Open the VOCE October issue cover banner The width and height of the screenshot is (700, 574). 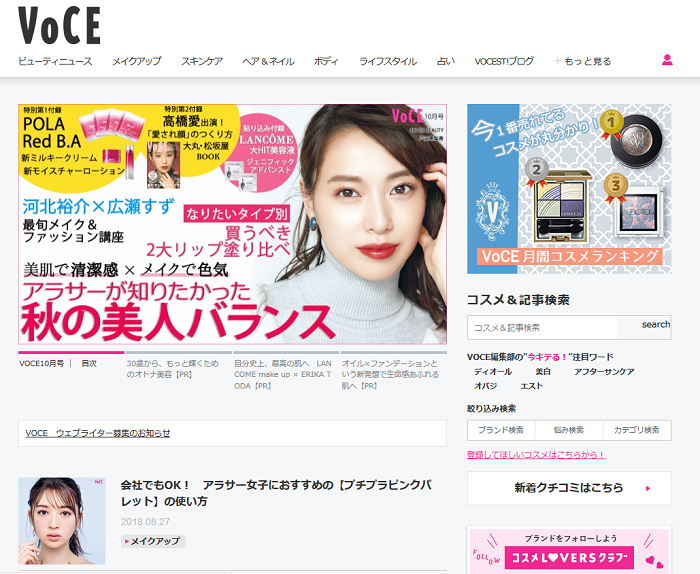[233, 224]
